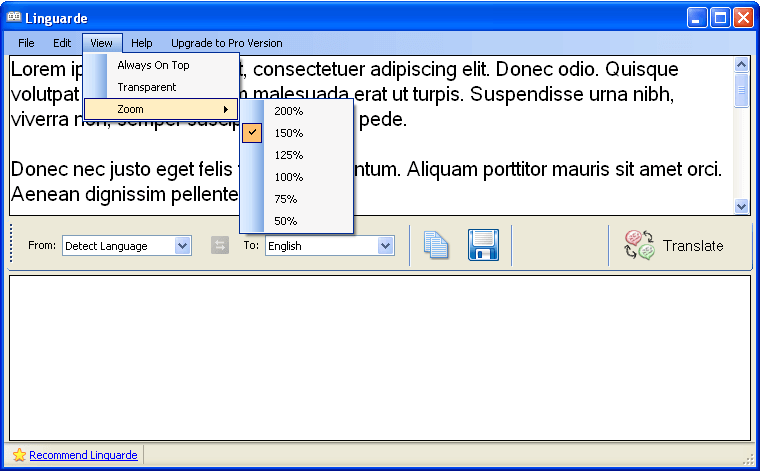Toggle the Transparent window option
Screen dimensions: 761x471
pos(146,87)
